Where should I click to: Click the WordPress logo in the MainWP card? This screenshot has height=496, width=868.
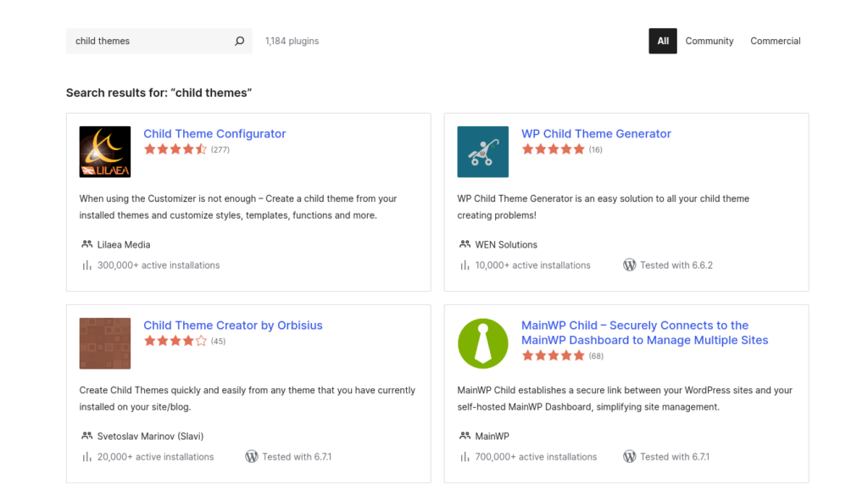[x=630, y=457]
